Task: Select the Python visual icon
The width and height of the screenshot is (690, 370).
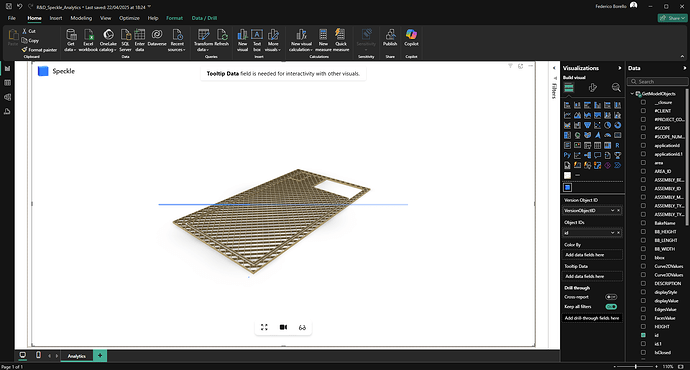Action: pyautogui.click(x=567, y=155)
